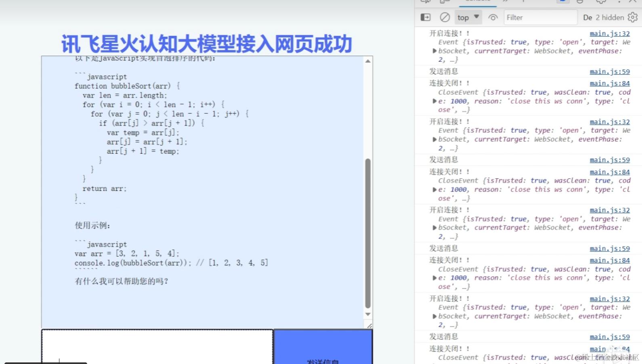
Task: Open main.js:32 link of fourth 开启连接 log
Action: pos(610,299)
